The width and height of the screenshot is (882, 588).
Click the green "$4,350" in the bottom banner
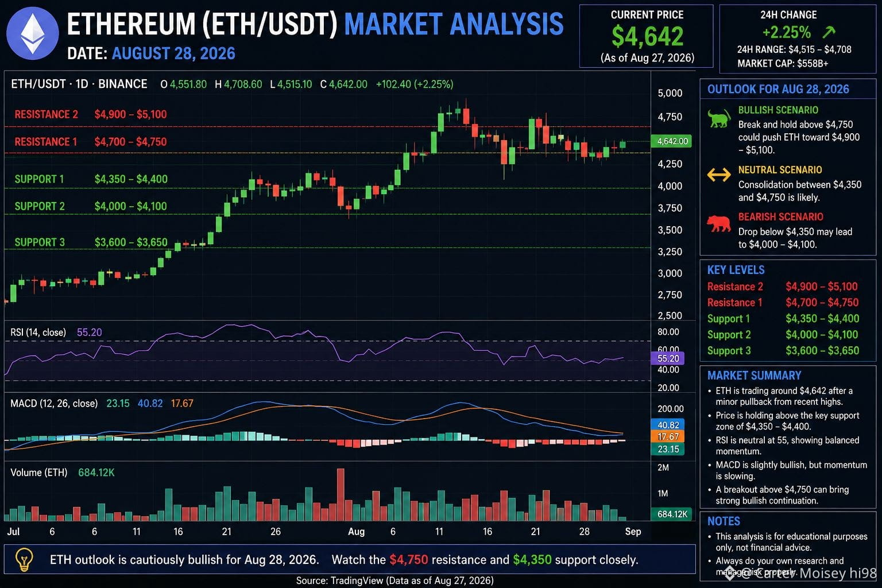(x=532, y=560)
